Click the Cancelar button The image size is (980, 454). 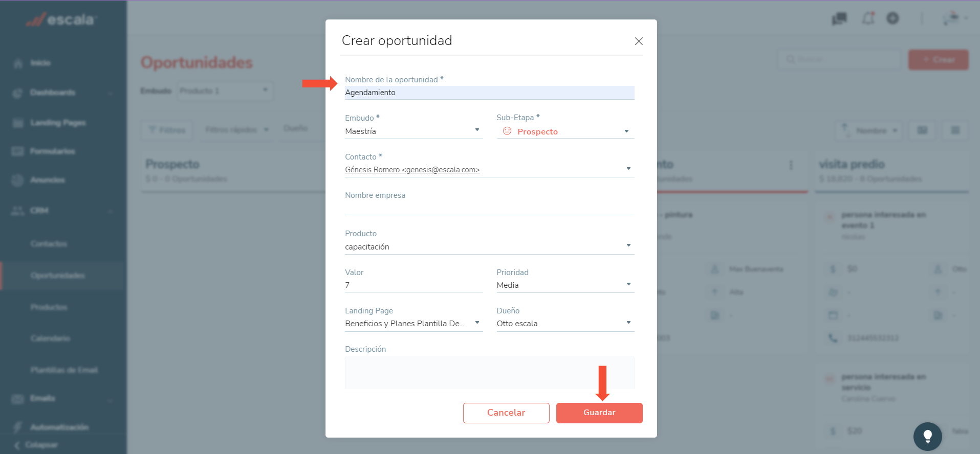506,413
